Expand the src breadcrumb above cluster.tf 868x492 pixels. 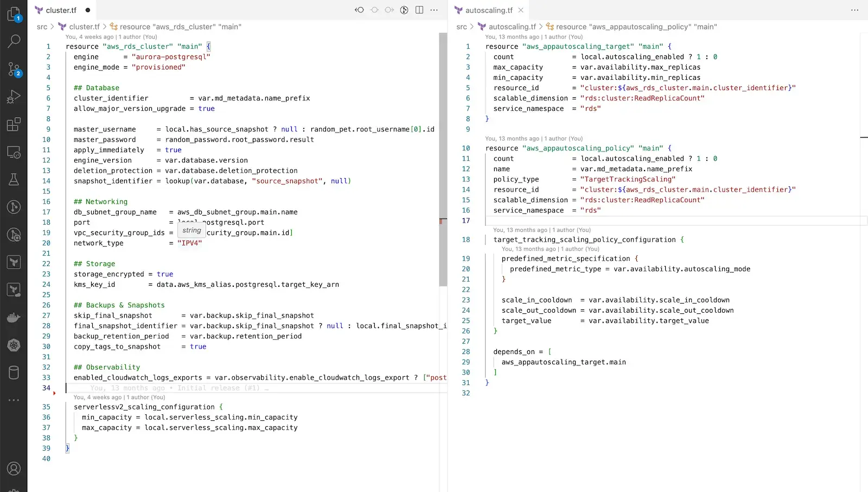[42, 27]
